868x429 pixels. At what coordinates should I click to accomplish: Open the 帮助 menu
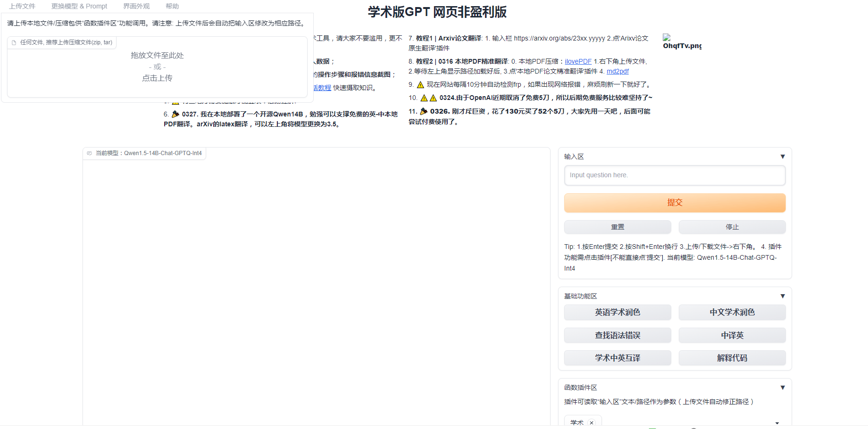(172, 6)
